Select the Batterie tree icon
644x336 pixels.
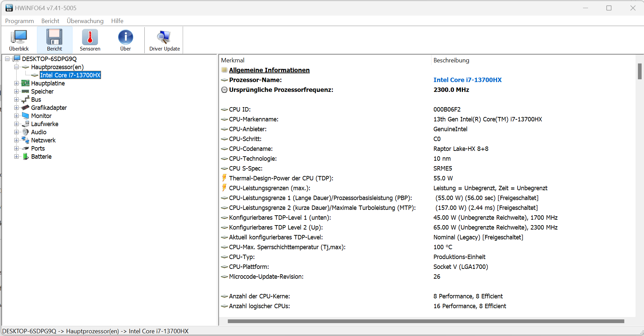(x=25, y=157)
